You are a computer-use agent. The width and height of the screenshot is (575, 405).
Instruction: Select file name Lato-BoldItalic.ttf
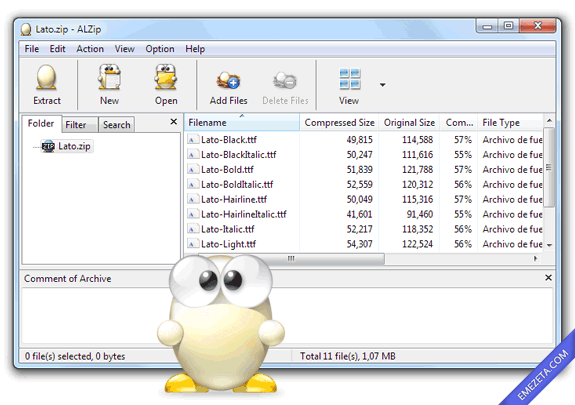pos(237,185)
